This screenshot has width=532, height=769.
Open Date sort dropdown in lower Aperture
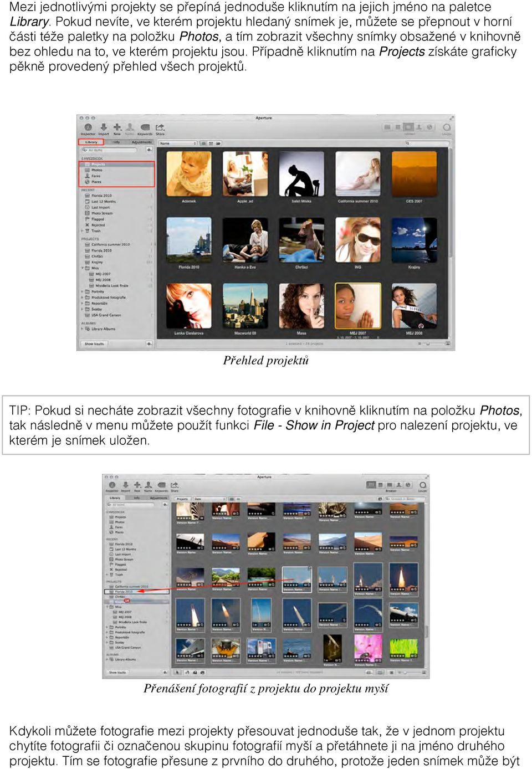[x=209, y=499]
